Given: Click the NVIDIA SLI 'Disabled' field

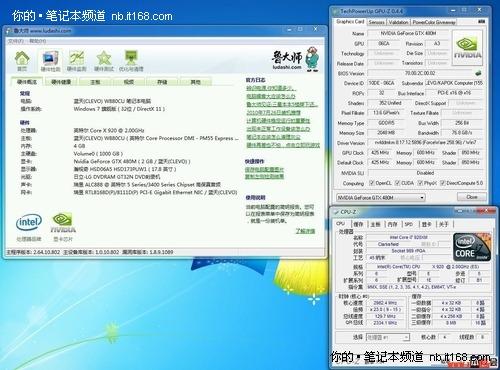Looking at the screenshot, I should [425, 173].
